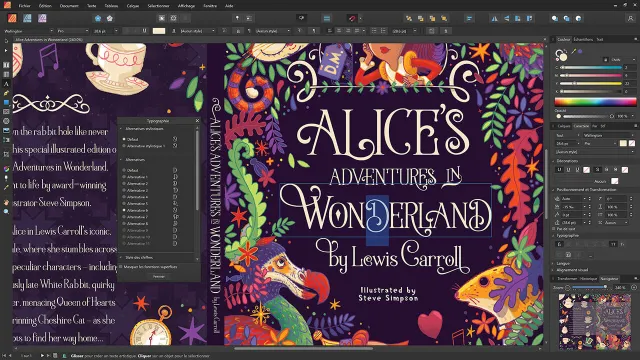The width and height of the screenshot is (640, 360).
Task: Click the Navigateur tab
Action: (x=609, y=279)
